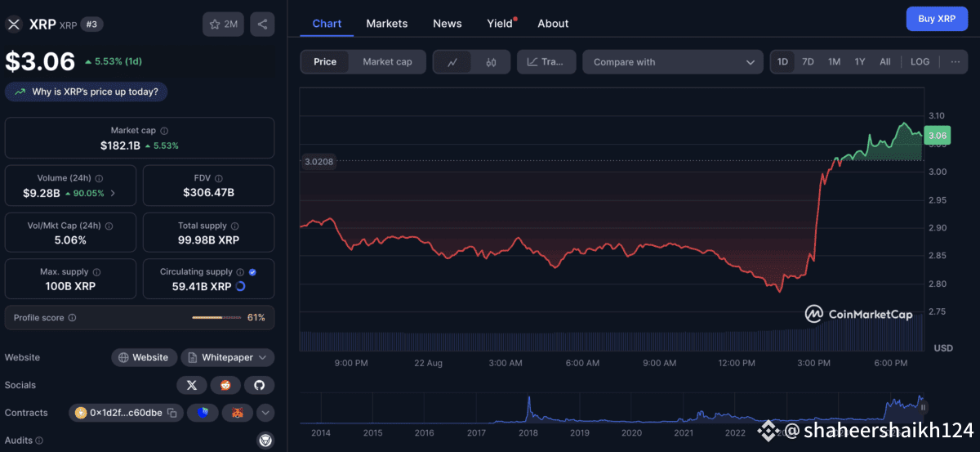Pause the historical range chart
The height and width of the screenshot is (452, 980).
click(x=923, y=406)
